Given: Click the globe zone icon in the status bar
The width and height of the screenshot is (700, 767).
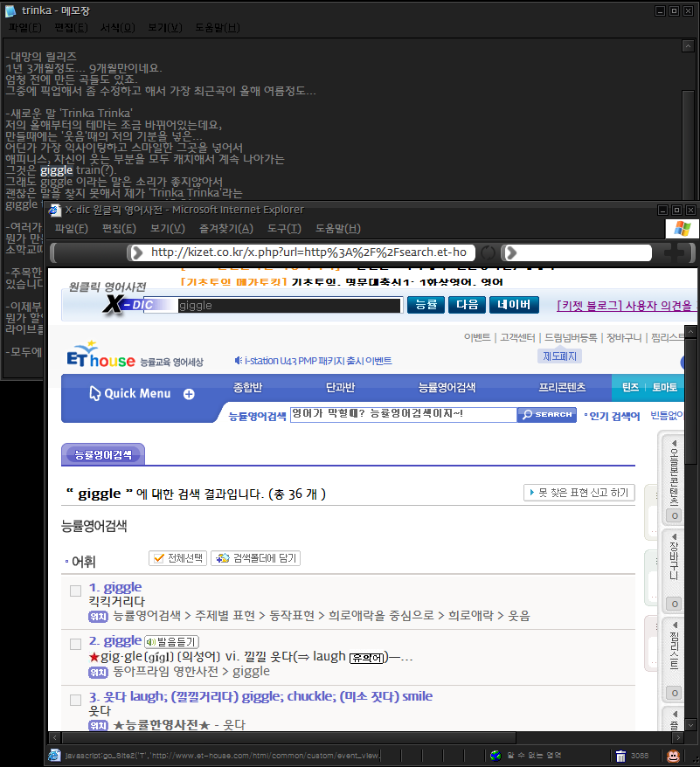Looking at the screenshot, I should coord(496,756).
